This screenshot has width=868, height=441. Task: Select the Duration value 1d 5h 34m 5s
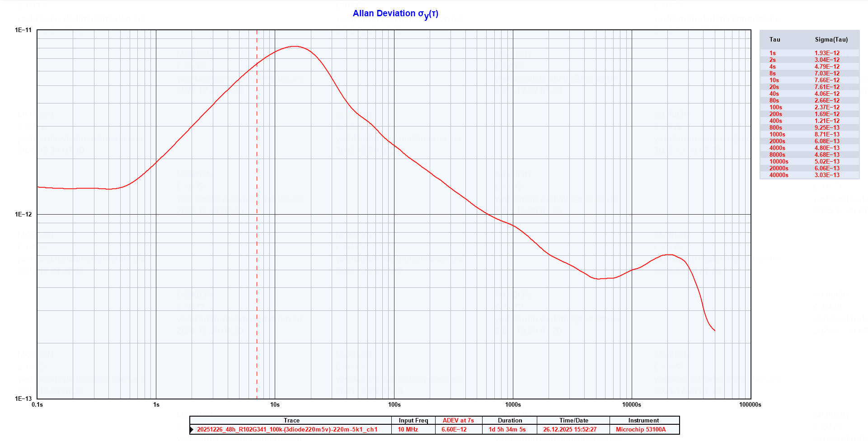coord(507,430)
